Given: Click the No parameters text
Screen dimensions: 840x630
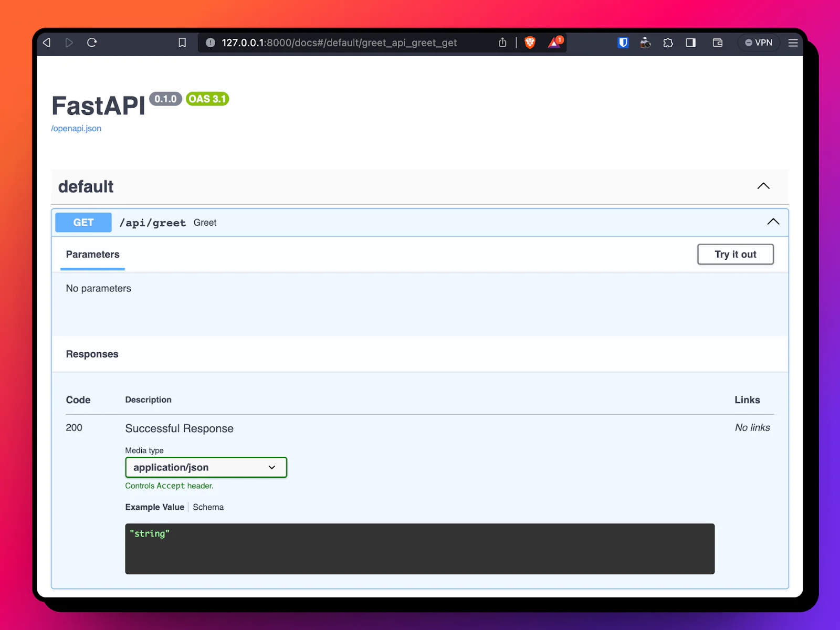Looking at the screenshot, I should coord(98,288).
